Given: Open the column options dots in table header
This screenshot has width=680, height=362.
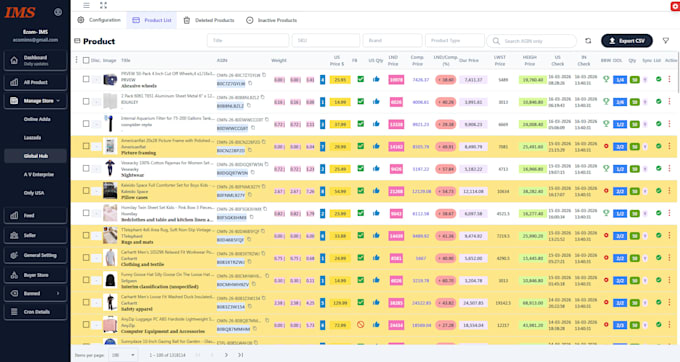Looking at the screenshot, I should point(76,60).
